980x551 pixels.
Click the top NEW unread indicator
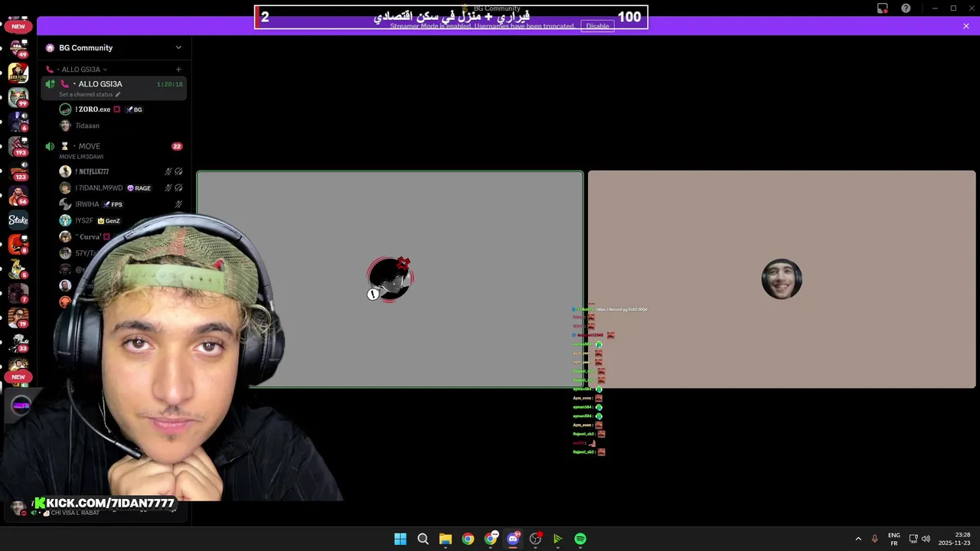(18, 26)
